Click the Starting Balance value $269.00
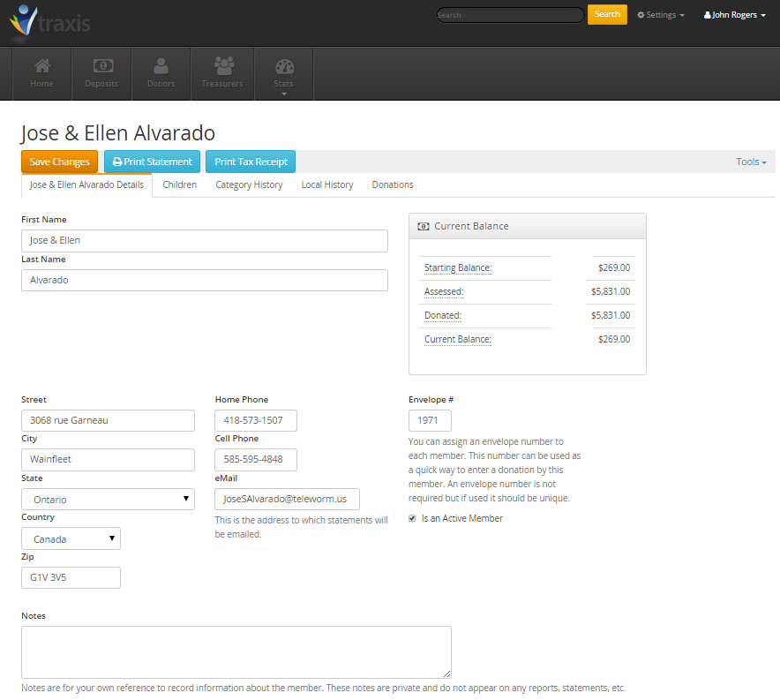 [614, 267]
